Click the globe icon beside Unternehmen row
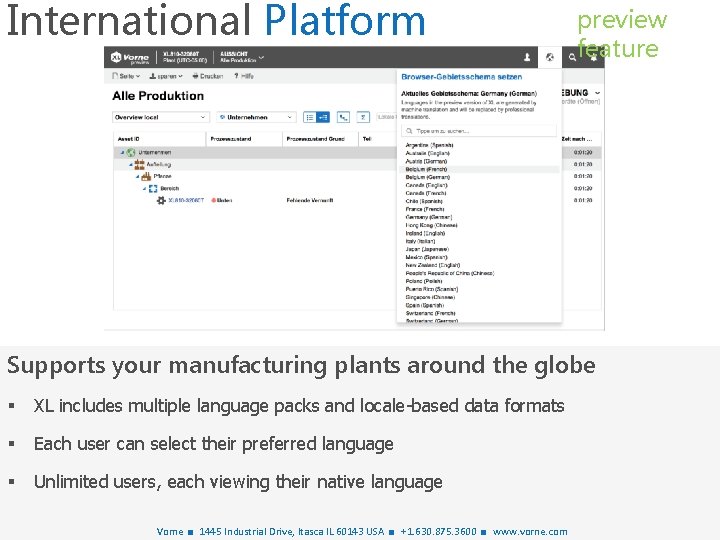 tap(131, 152)
